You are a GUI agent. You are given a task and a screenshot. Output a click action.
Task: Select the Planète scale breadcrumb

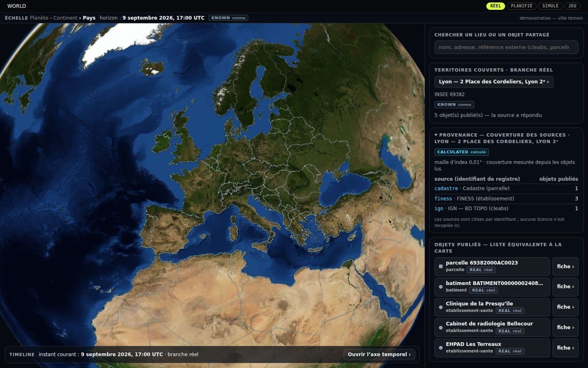click(x=39, y=18)
